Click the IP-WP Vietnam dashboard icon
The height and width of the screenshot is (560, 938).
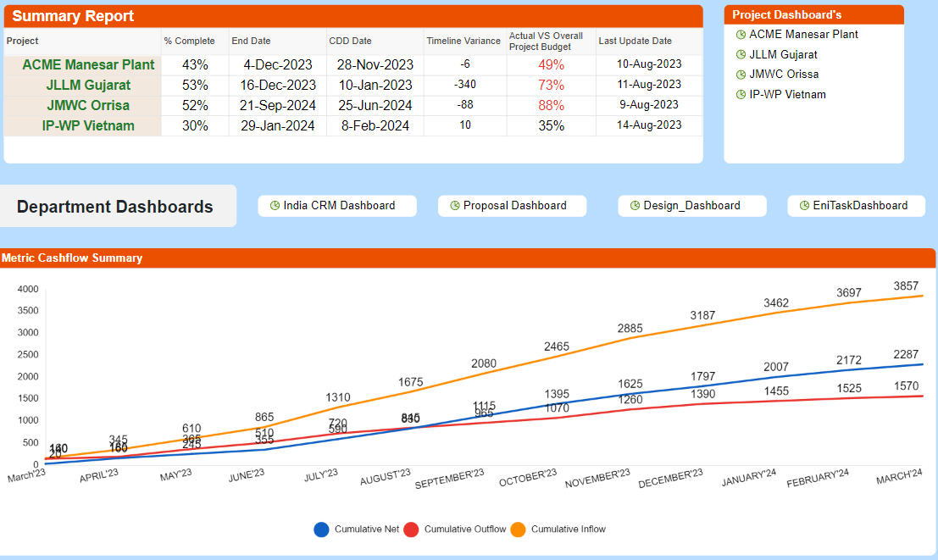point(741,95)
